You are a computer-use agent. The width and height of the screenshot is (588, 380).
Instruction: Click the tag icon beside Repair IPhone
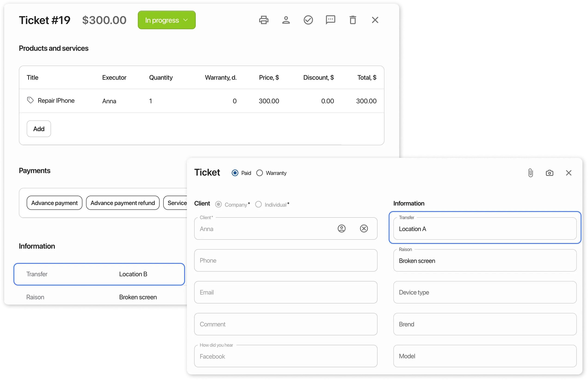coord(30,100)
